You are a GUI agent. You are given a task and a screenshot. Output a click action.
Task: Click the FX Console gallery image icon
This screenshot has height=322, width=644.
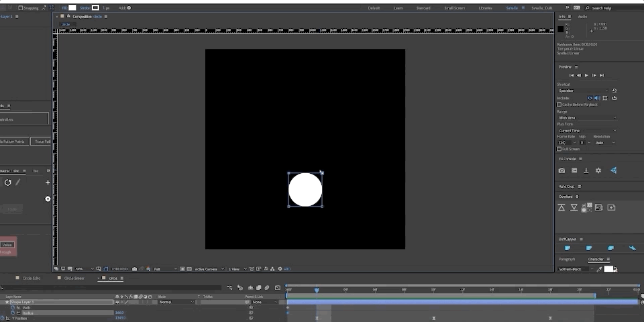pyautogui.click(x=574, y=170)
